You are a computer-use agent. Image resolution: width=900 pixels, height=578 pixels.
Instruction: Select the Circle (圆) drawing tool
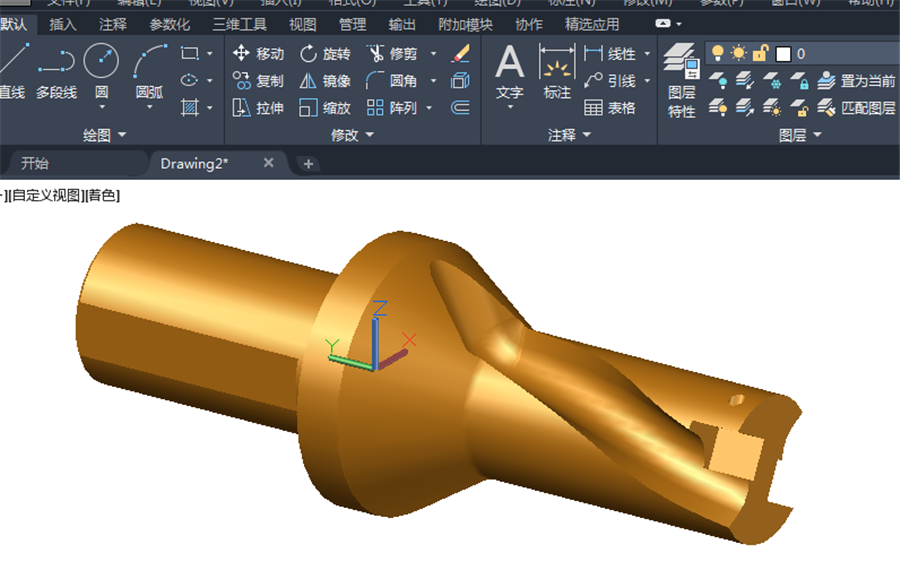101,72
